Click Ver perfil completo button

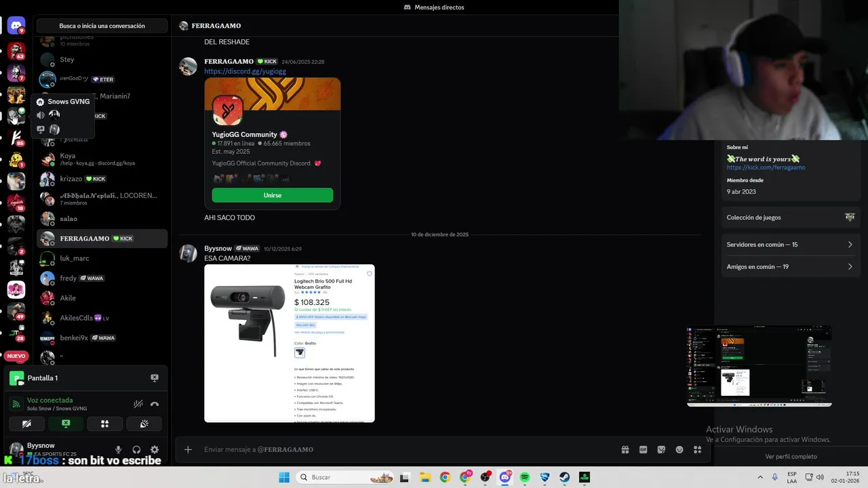pos(791,456)
